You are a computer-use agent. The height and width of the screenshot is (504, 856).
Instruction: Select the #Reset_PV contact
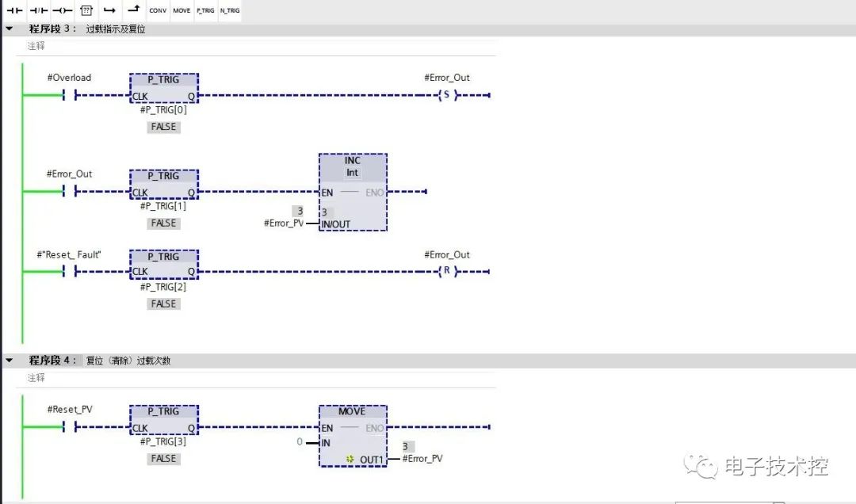click(69, 427)
